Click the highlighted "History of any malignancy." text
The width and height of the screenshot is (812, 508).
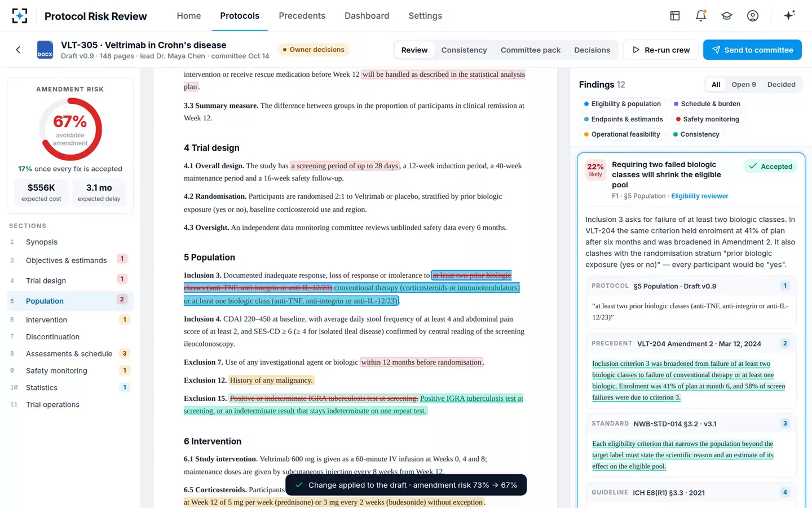coord(271,380)
